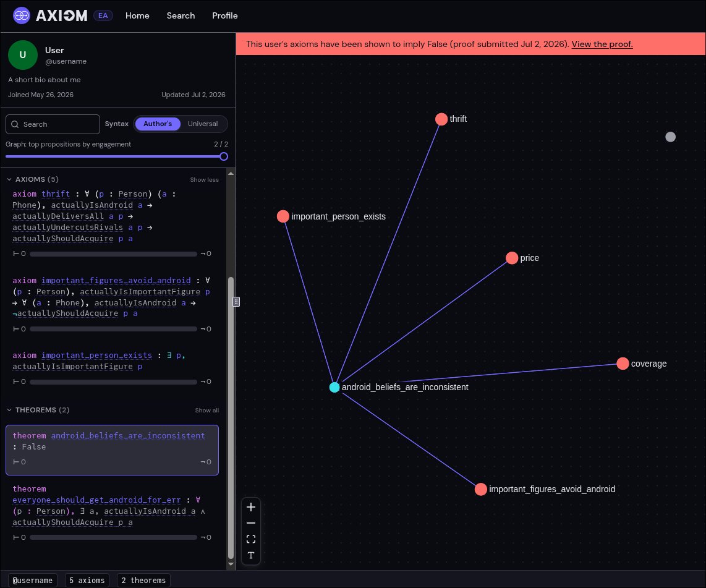
Task: Click the Person type in thrift axiom
Action: 132,194
